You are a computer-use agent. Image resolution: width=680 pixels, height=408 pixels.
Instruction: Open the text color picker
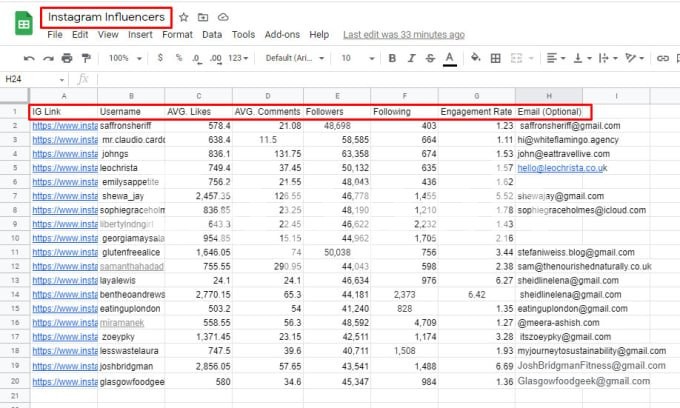click(450, 58)
